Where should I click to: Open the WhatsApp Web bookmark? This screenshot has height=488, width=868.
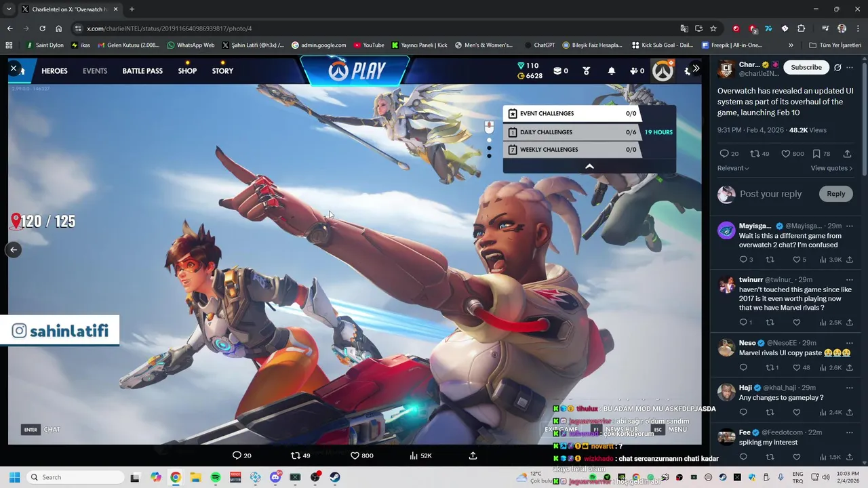pos(190,45)
